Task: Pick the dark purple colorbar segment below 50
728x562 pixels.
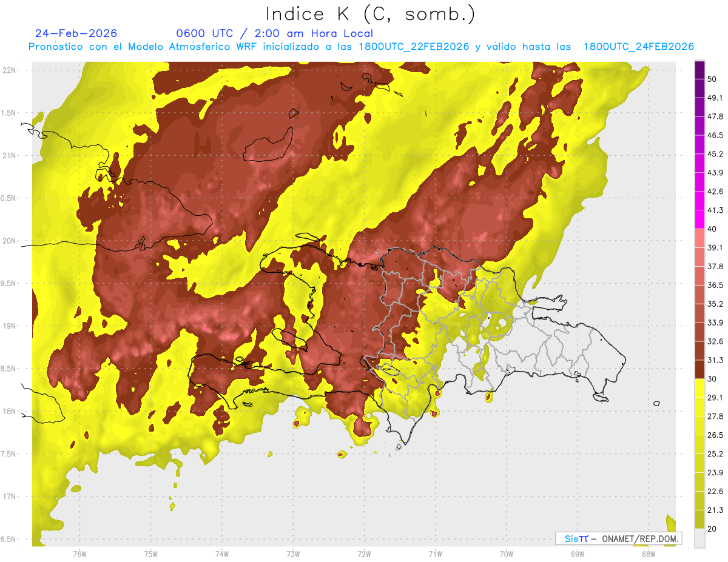Action: [x=699, y=89]
